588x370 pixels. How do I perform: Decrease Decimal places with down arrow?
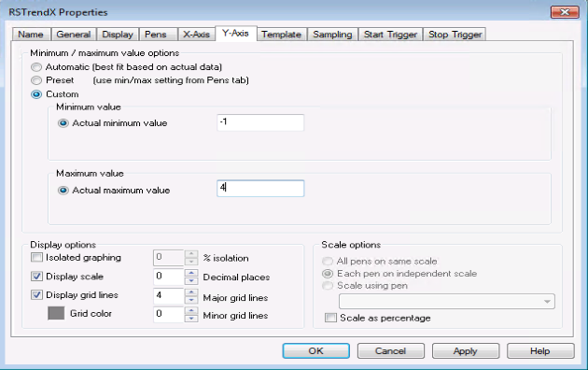pyautogui.click(x=191, y=280)
